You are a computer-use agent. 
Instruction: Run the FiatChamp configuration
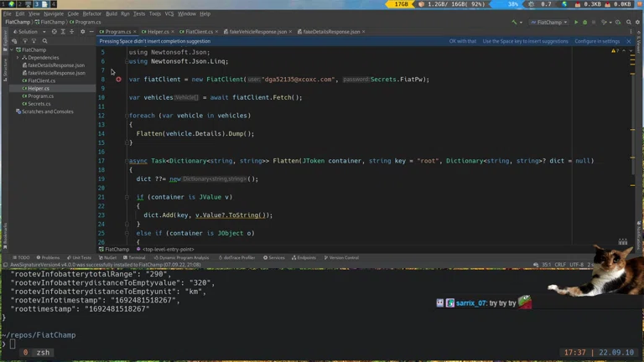576,23
